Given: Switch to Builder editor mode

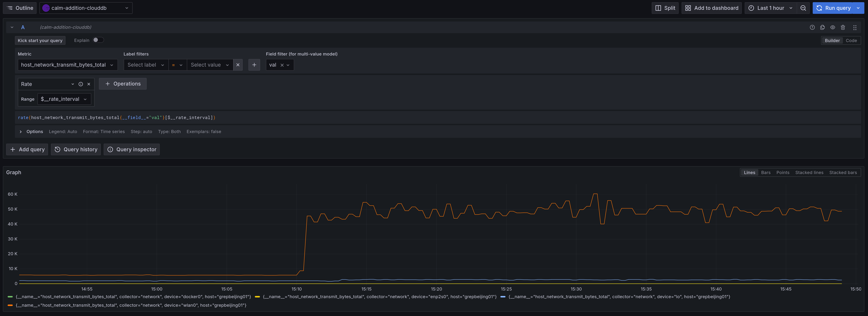Looking at the screenshot, I should click(832, 40).
